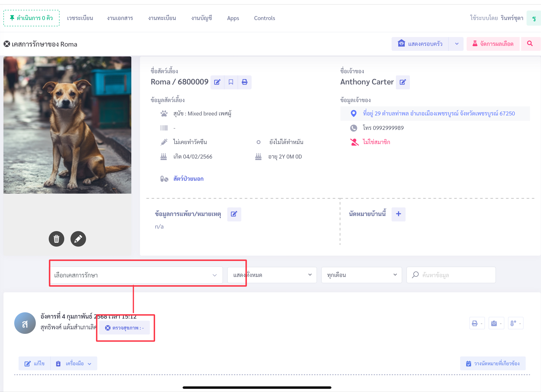Click the print icon beside the pet name
541x392 pixels.
point(245,82)
